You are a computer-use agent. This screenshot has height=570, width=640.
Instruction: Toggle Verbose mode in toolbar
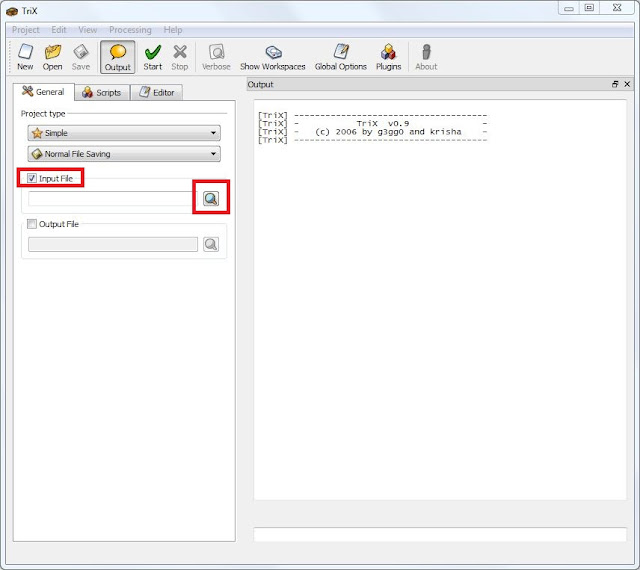point(216,57)
